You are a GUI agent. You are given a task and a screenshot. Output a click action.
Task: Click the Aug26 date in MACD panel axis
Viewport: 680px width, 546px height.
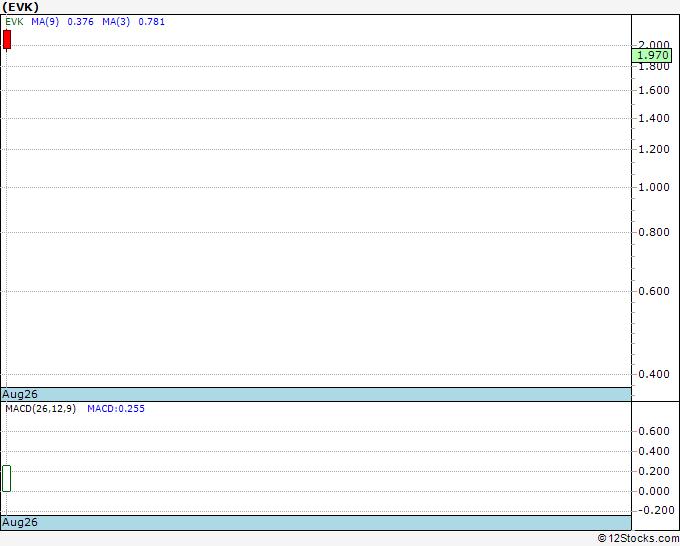tap(20, 522)
